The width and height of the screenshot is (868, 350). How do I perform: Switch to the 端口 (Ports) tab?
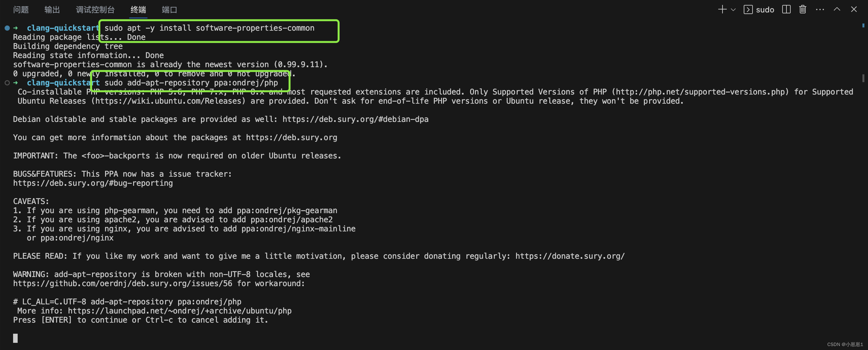[x=169, y=9]
